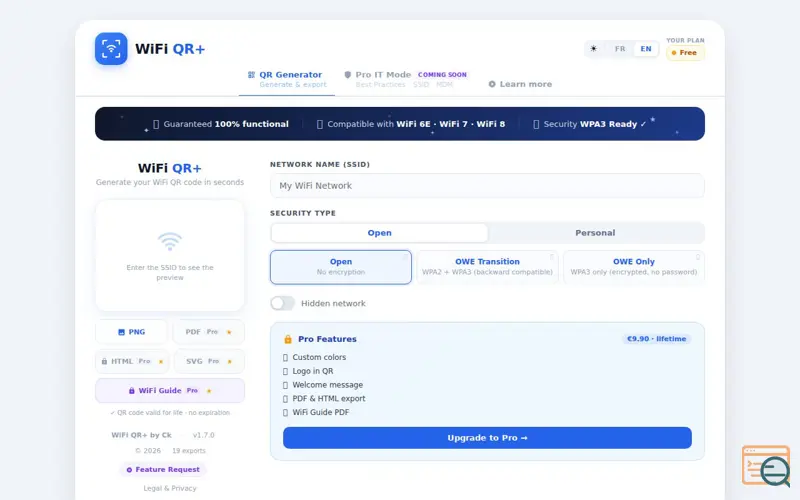
Task: Click the COMING SOON label
Action: (442, 74)
